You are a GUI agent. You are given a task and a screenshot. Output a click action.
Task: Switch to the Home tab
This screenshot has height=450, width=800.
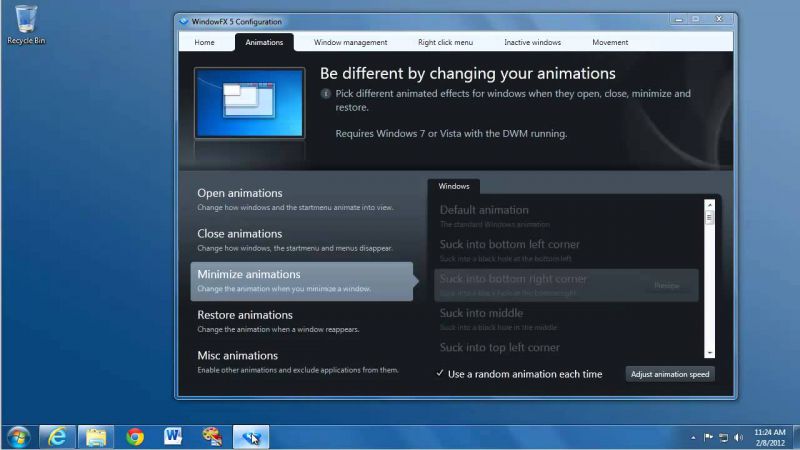click(205, 42)
